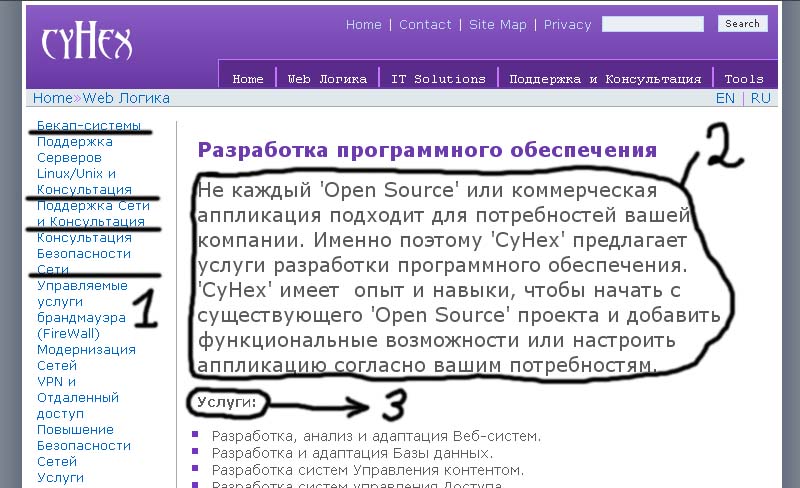The height and width of the screenshot is (488, 800).
Task: Click the Разработка систем Управления контентом item
Action: click(x=367, y=470)
